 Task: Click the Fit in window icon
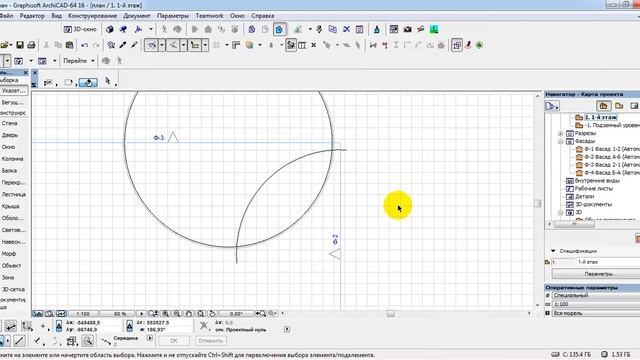coord(200,313)
